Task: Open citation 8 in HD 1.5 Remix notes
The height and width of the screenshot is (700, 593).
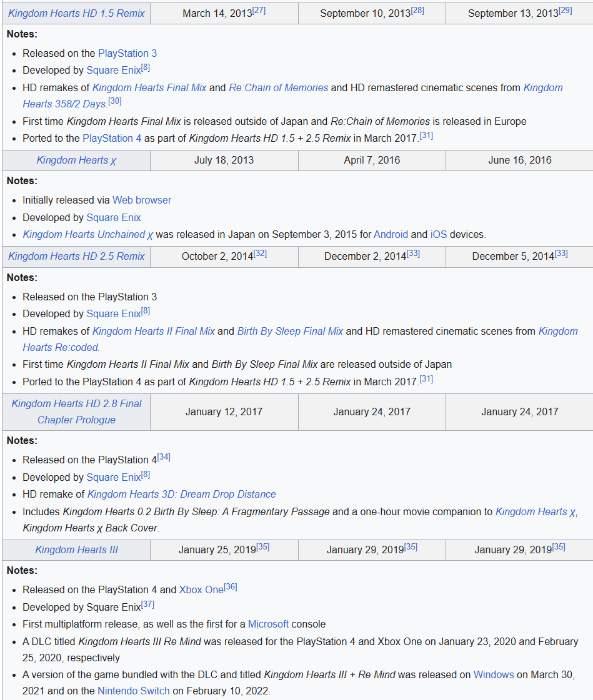Action: (145, 68)
